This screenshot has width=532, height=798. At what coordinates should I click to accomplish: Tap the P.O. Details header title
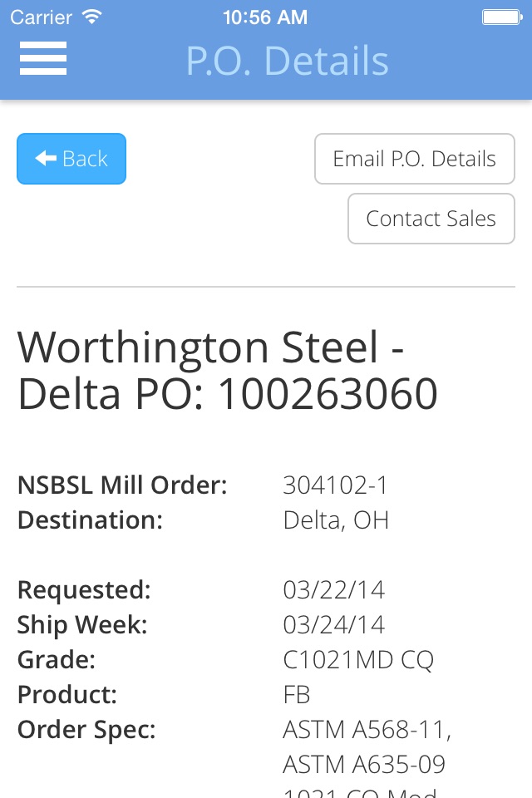(287, 61)
